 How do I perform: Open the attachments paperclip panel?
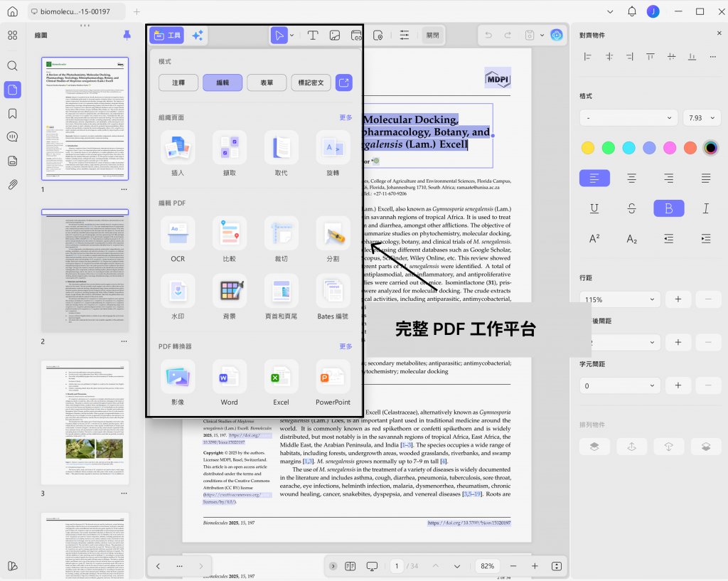(13, 185)
